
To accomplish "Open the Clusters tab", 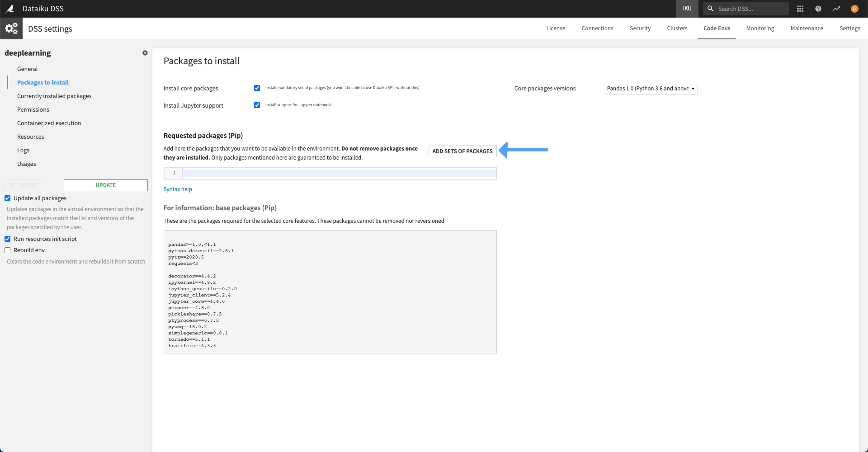I will point(677,28).
